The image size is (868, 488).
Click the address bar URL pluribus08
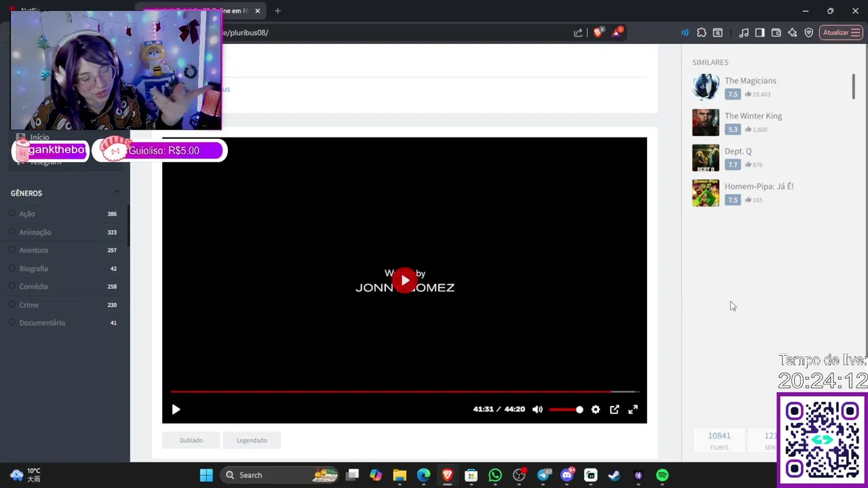(245, 33)
